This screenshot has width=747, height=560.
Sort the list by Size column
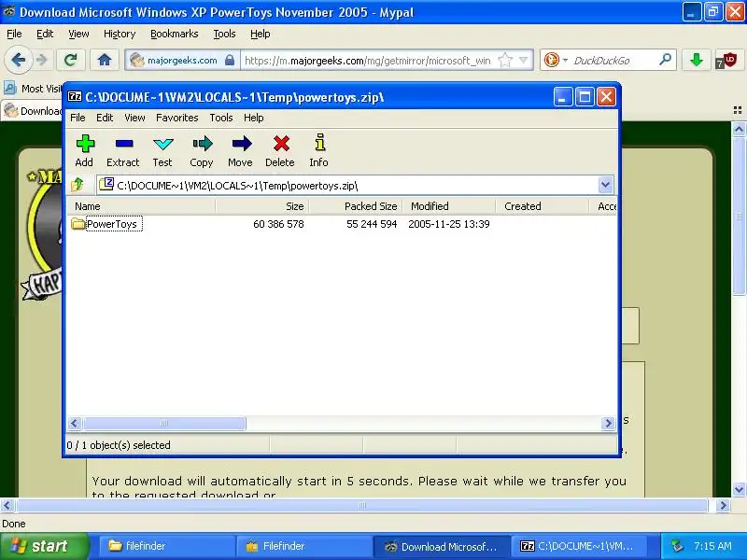coord(262,206)
